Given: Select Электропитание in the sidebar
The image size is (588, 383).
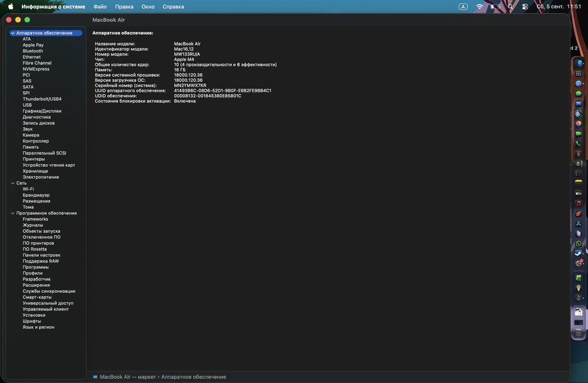Looking at the screenshot, I should (41, 177).
